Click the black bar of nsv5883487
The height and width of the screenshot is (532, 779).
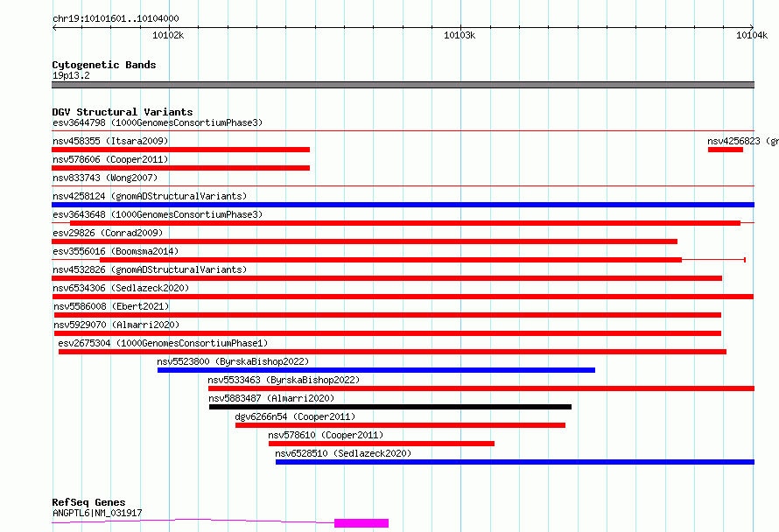[390, 407]
